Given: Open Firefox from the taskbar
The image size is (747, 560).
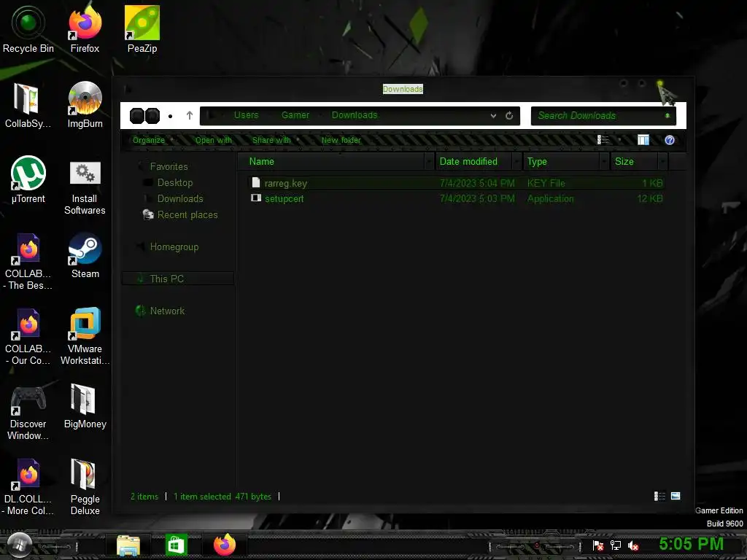Looking at the screenshot, I should click(225, 544).
